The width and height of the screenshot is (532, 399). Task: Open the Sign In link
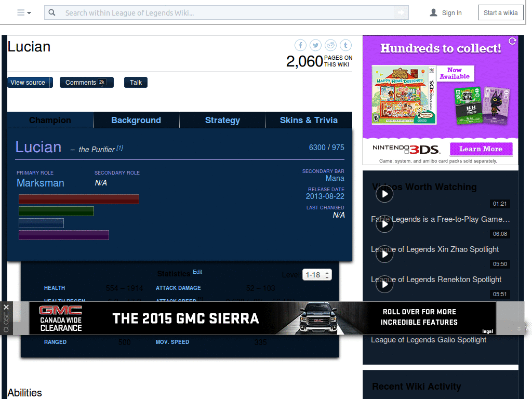tap(451, 13)
